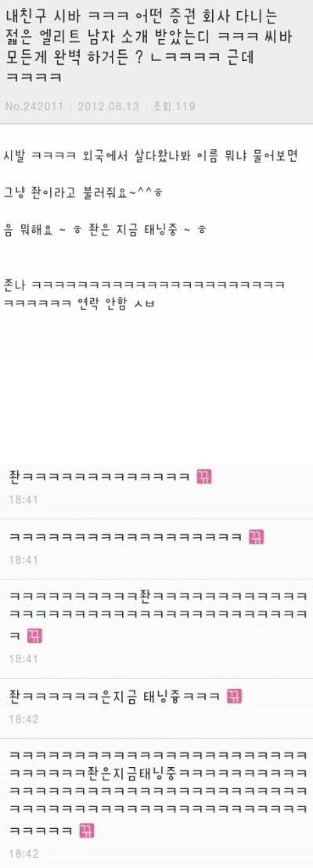The image size is (313, 868).
Task: Click the 18:42 timestamp under the last comment
Action: pos(23,853)
